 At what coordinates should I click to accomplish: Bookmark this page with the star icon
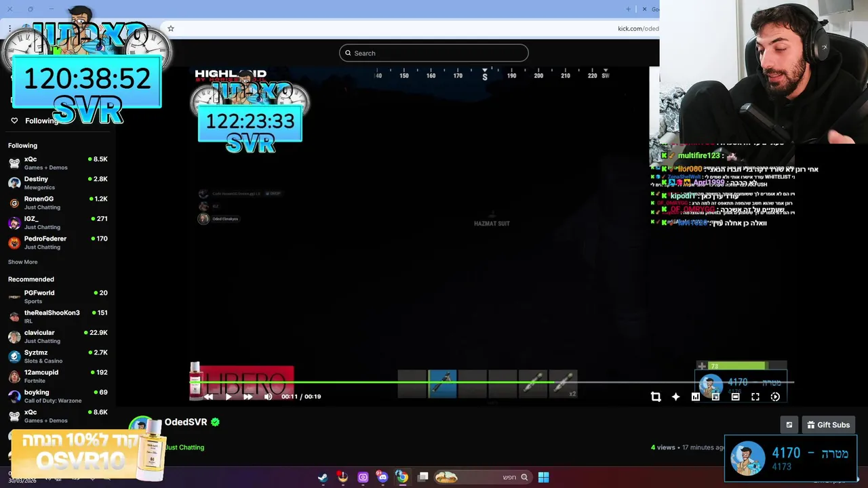tap(171, 28)
